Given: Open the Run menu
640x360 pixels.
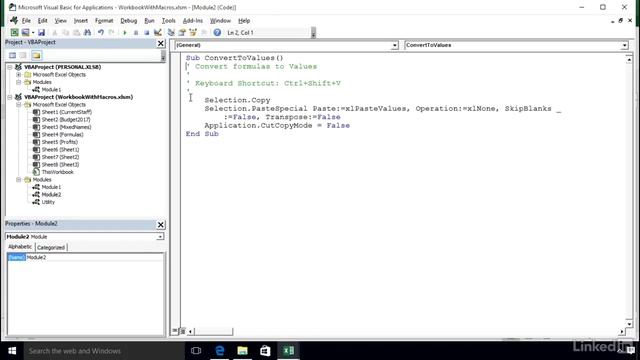Looking at the screenshot, I should click(x=149, y=20).
